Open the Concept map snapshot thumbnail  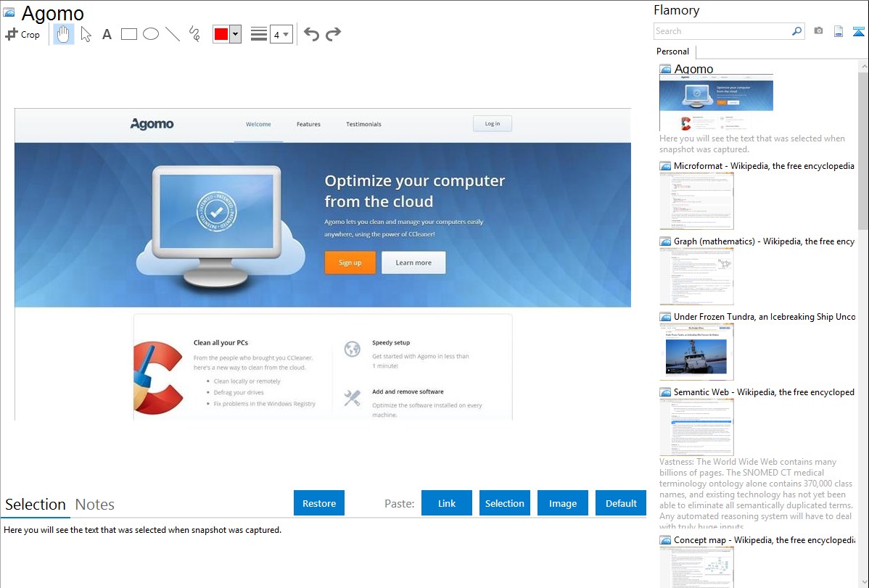[696, 568]
